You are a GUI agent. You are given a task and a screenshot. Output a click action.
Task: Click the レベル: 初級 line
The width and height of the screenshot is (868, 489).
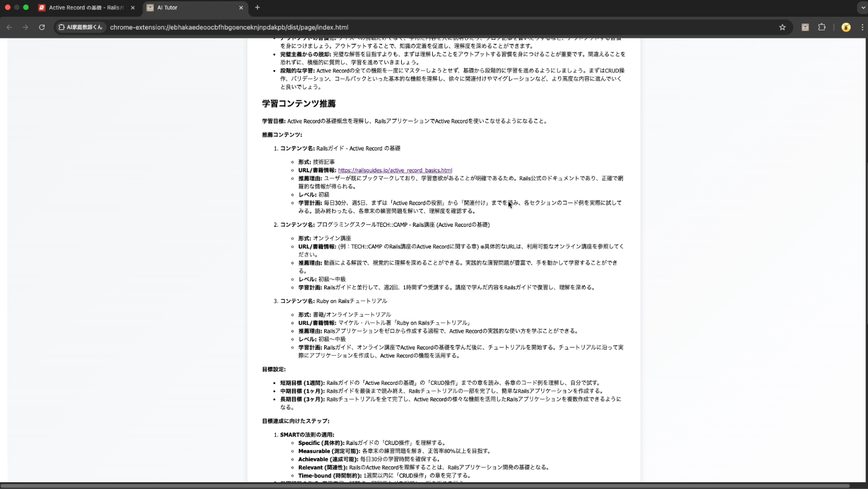tap(314, 195)
